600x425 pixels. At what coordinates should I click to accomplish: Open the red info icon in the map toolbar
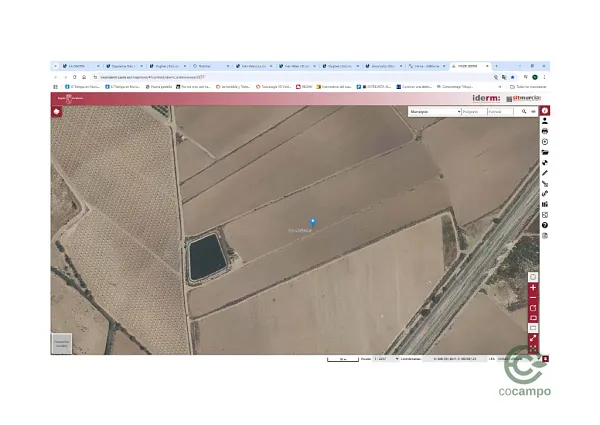point(545,111)
